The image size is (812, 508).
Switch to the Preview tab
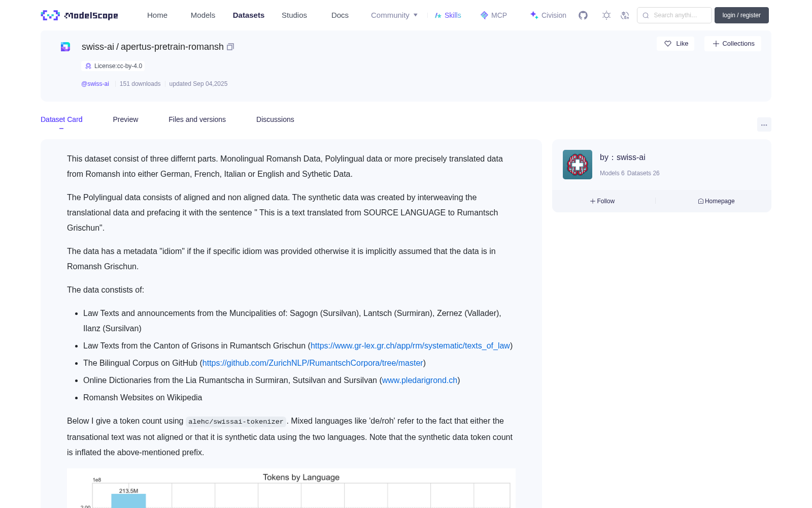[x=125, y=119]
